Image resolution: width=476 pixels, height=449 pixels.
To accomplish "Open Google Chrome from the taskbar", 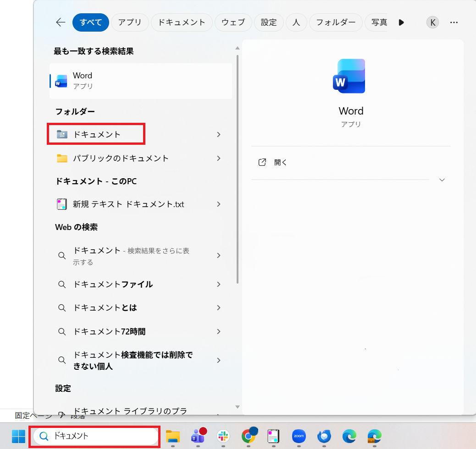I will click(249, 436).
